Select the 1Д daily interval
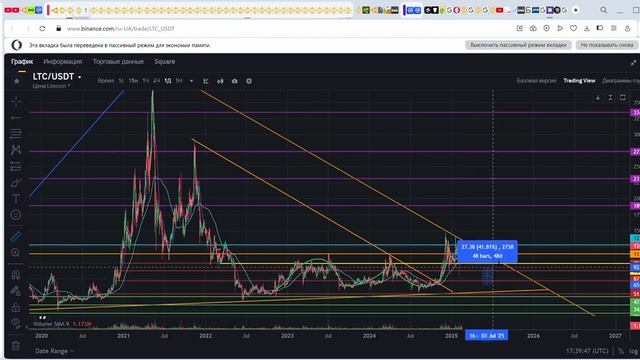Viewport: 640px width, 360px height. point(168,81)
